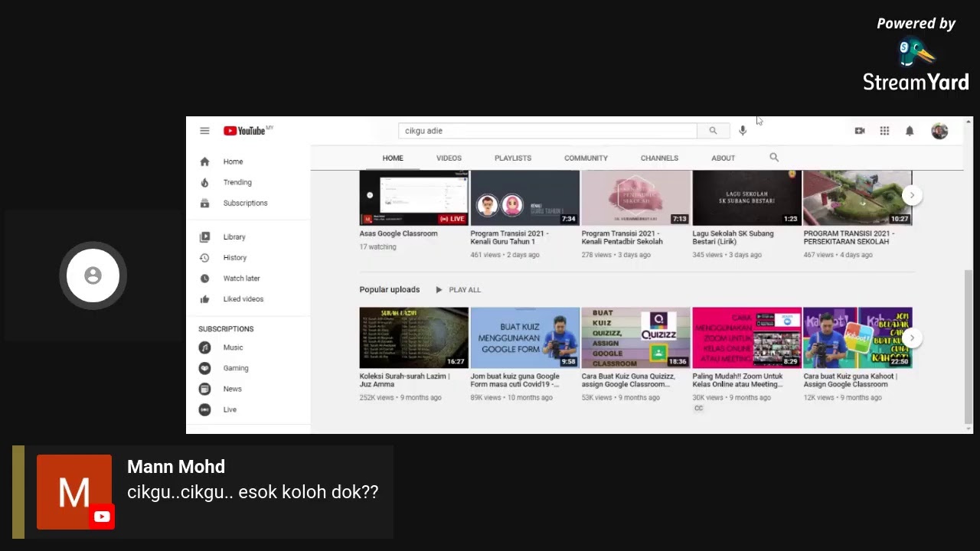Open the 1:23 Lagu Sekolah thumbnail
980x551 pixels.
[x=747, y=197]
